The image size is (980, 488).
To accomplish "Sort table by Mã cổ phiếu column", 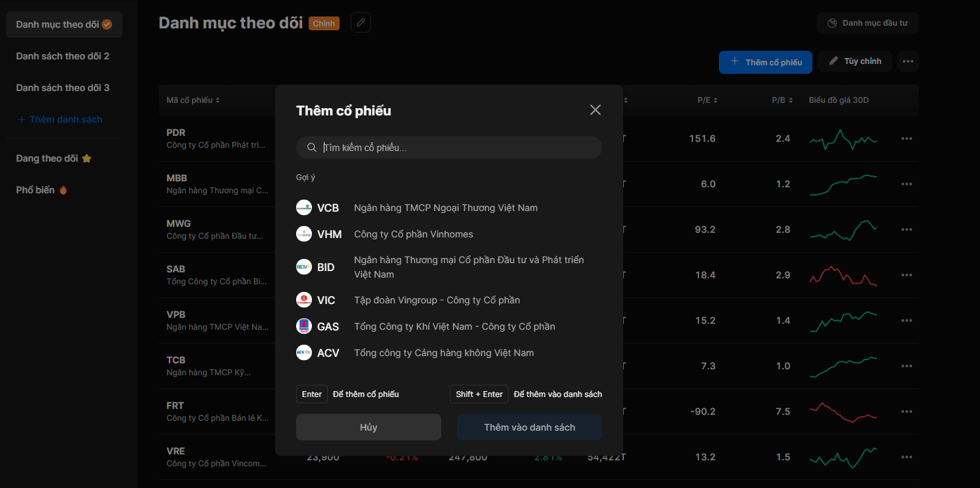I will 193,100.
